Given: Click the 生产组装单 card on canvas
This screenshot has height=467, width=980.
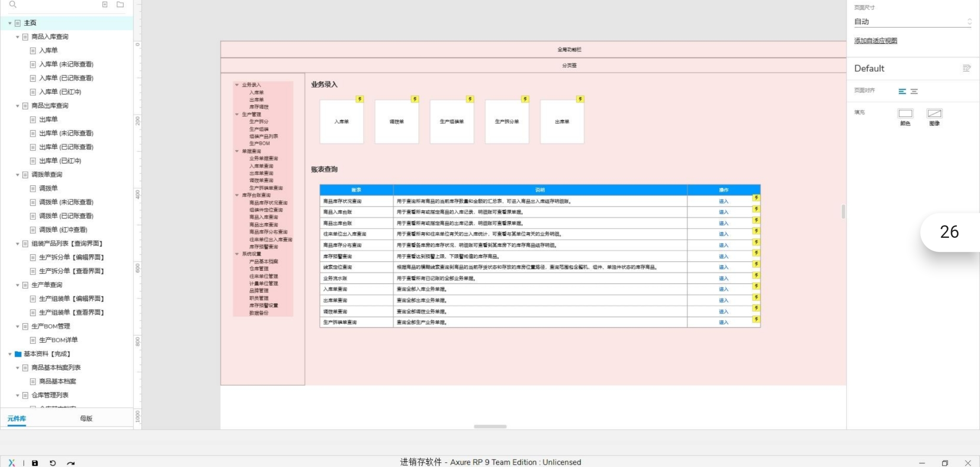Looking at the screenshot, I should [452, 122].
